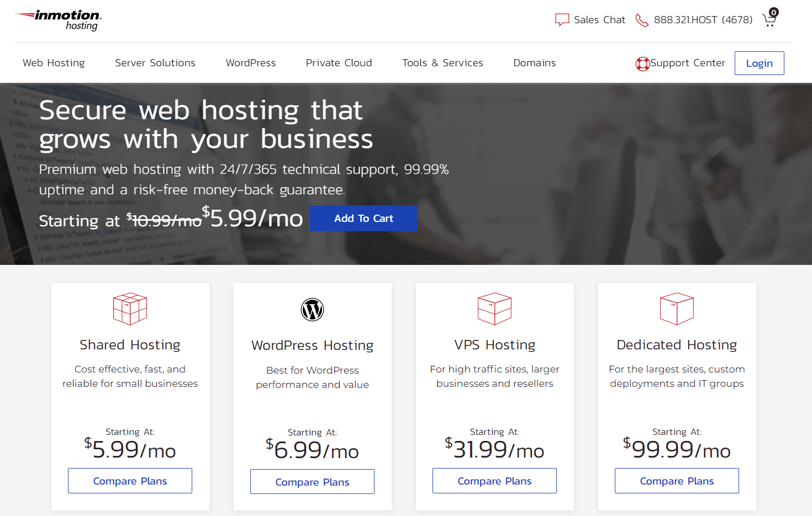Image resolution: width=812 pixels, height=516 pixels.
Task: Open the Tools & Services menu
Action: (442, 63)
